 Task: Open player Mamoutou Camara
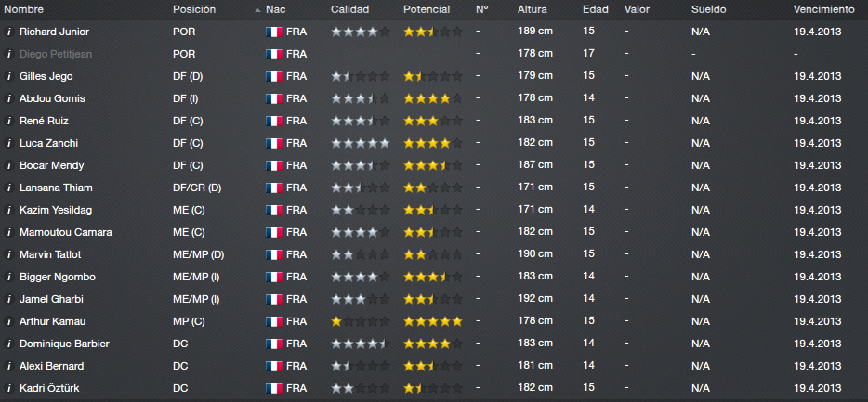[x=65, y=232]
